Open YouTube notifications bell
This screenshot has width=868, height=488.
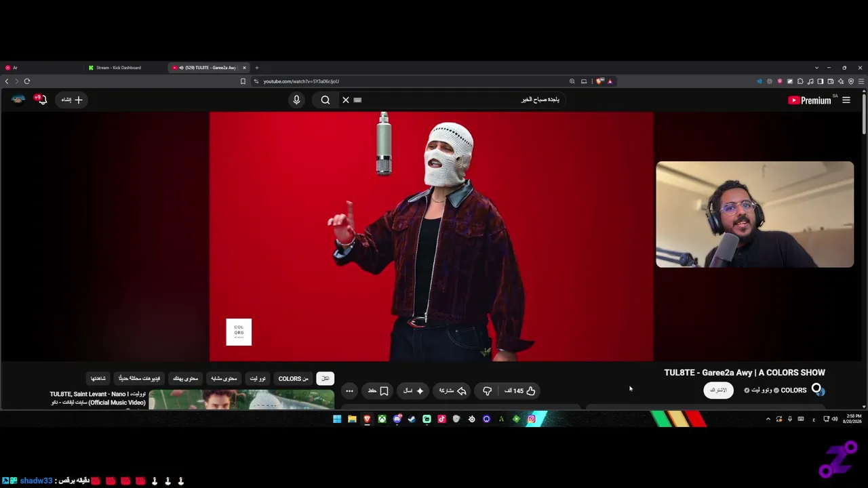click(x=41, y=100)
